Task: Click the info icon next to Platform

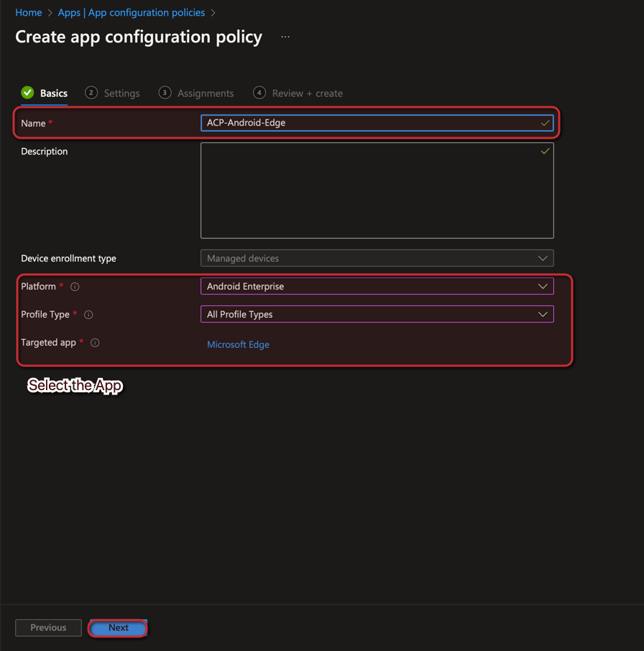Action: (75, 287)
